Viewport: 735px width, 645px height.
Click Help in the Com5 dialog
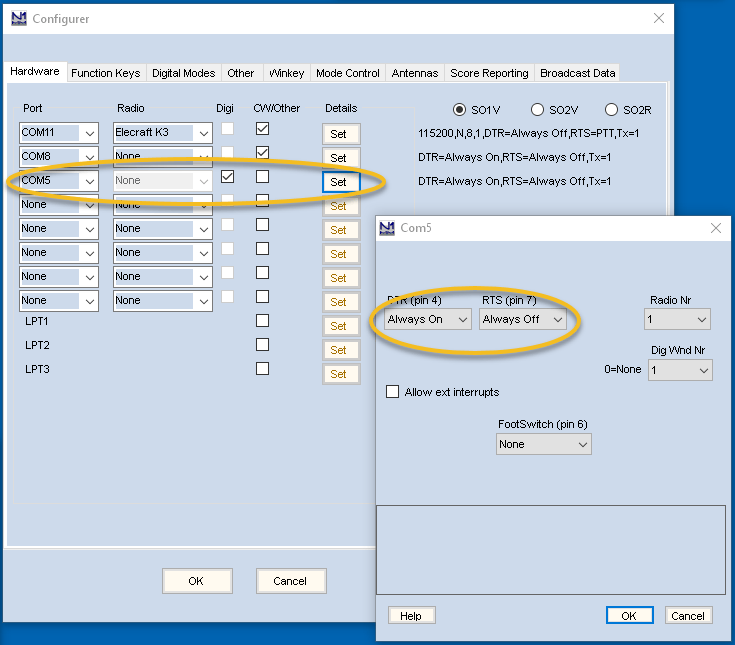pyautogui.click(x=412, y=615)
